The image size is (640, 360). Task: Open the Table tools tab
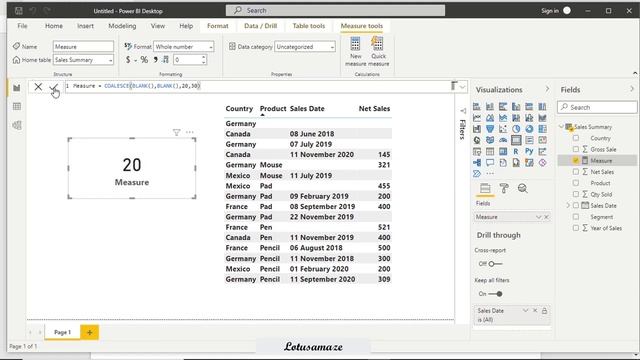pyautogui.click(x=309, y=26)
